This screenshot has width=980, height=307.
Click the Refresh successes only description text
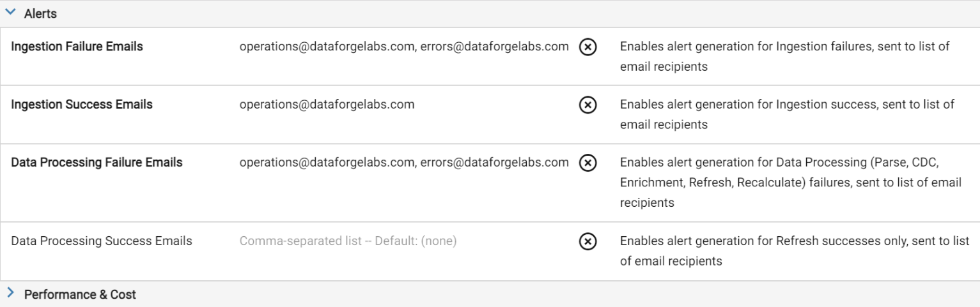[x=790, y=251]
